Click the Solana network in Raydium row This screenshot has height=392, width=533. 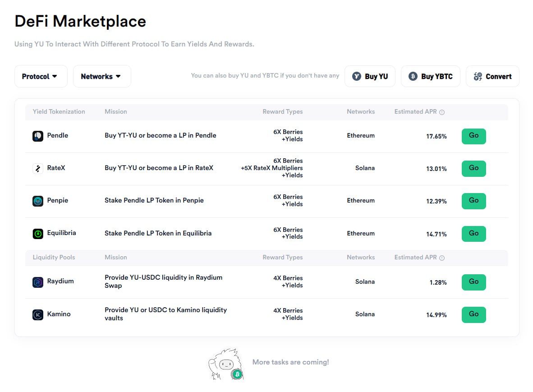coord(365,282)
